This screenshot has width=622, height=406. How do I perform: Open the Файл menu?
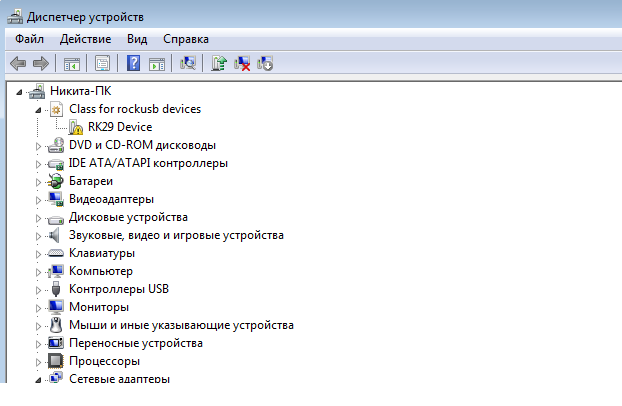30,39
